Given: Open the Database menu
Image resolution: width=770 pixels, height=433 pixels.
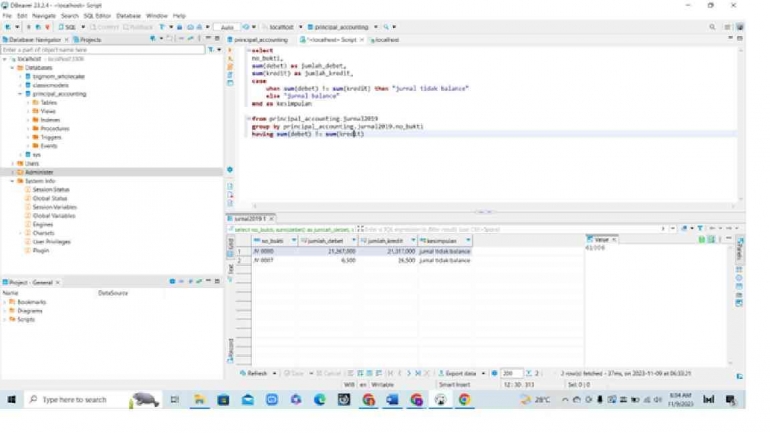Looking at the screenshot, I should pos(128,16).
